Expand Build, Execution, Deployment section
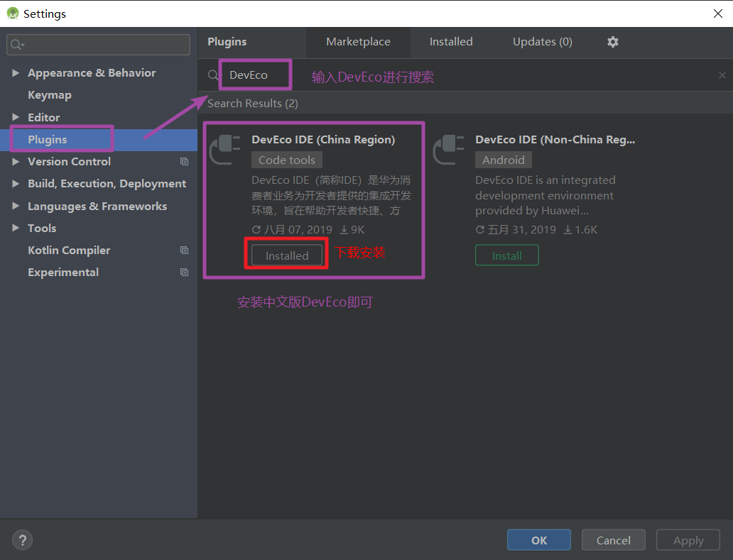Viewport: 733px width, 560px height. pyautogui.click(x=16, y=184)
